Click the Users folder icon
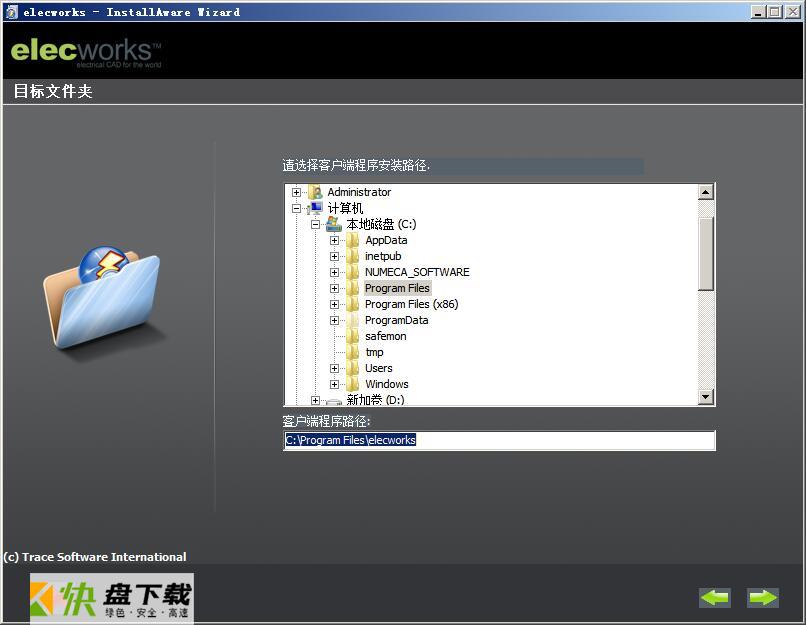The width and height of the screenshot is (806, 625). pyautogui.click(x=353, y=368)
